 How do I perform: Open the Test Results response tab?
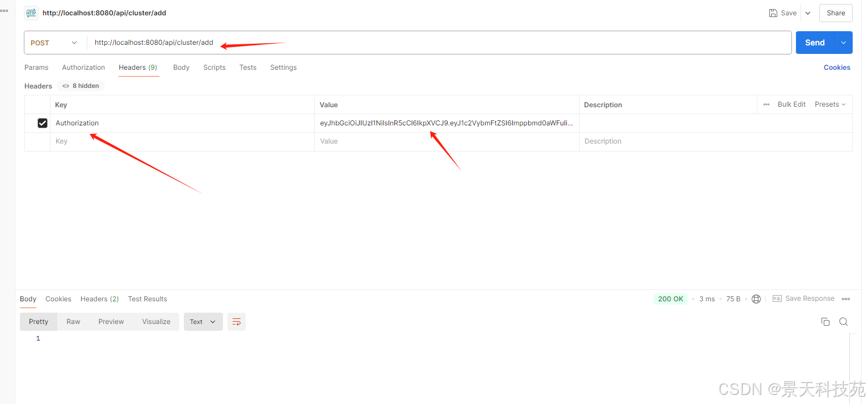(x=148, y=299)
